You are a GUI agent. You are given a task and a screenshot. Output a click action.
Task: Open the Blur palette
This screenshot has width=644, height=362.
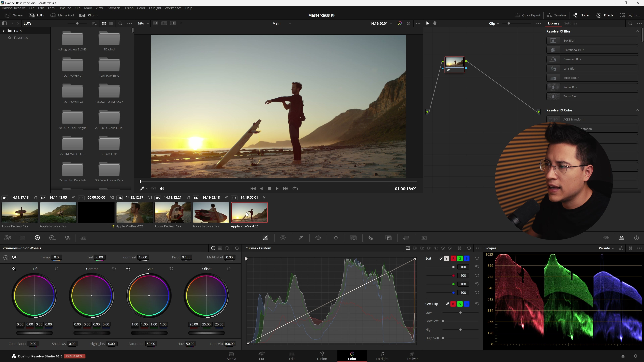point(371,238)
